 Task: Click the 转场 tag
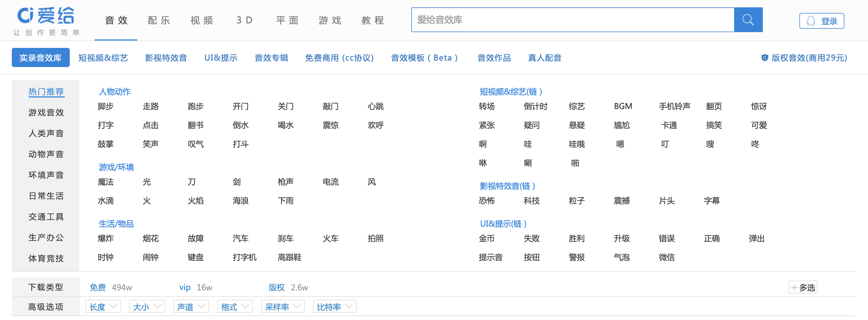(x=487, y=106)
